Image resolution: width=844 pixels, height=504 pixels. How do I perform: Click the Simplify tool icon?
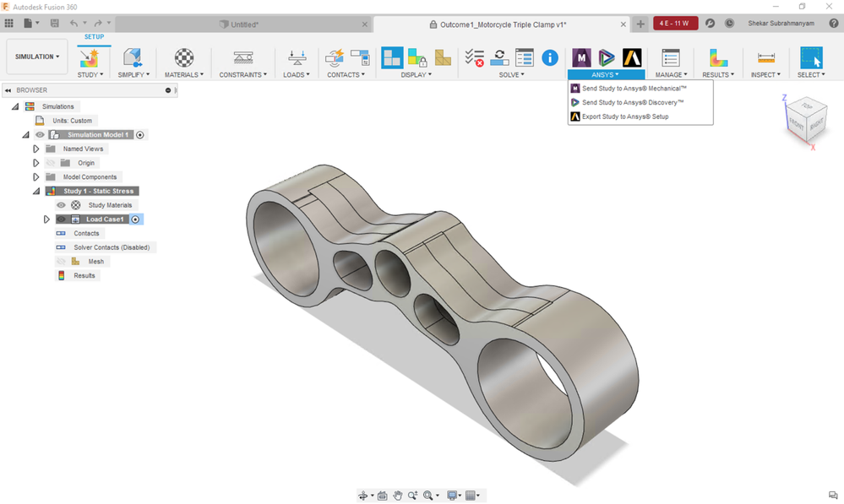coord(133,57)
